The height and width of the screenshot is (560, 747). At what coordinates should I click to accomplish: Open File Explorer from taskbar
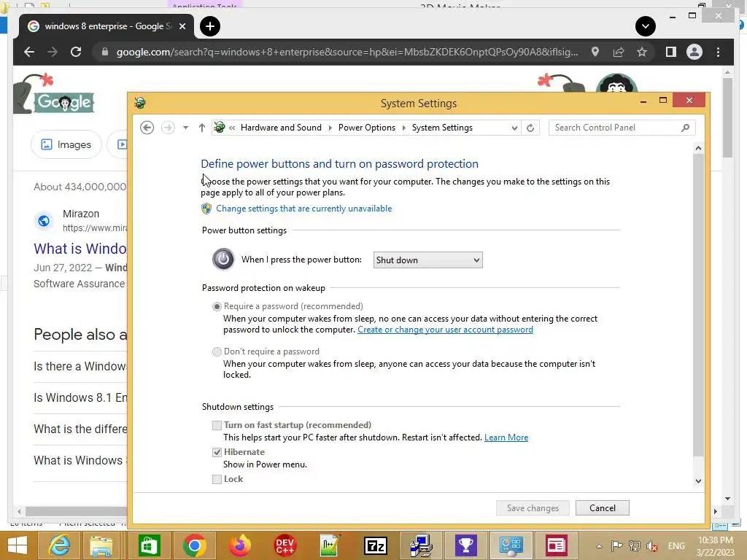pyautogui.click(x=101, y=545)
